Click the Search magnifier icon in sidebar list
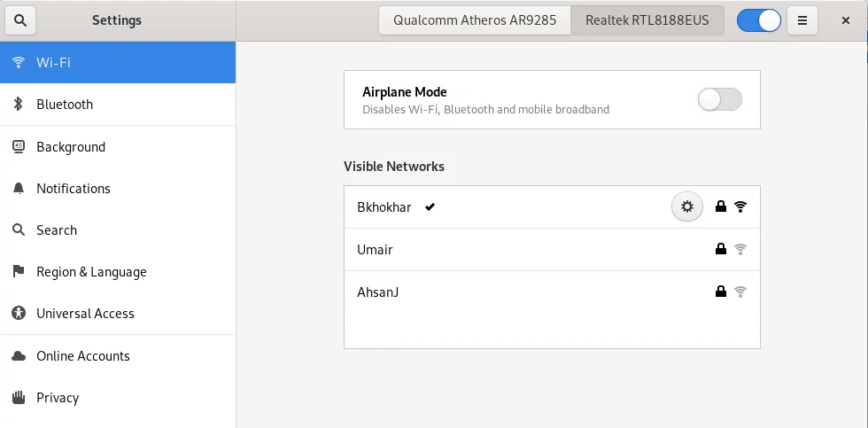Viewport: 868px width, 428px height. tap(19, 230)
